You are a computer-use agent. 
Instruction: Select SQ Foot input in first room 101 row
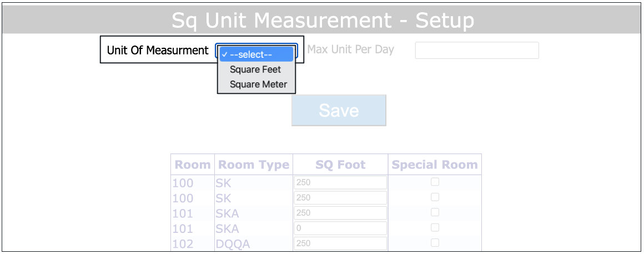[x=340, y=213]
